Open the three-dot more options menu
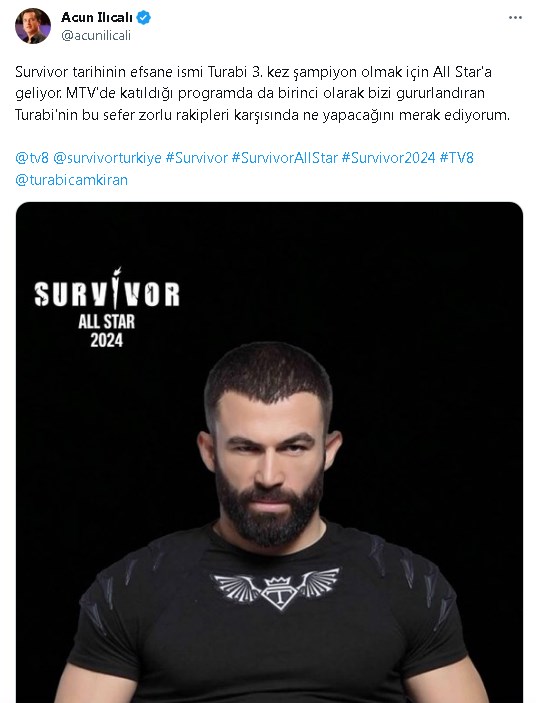The width and height of the screenshot is (536, 703). (x=515, y=18)
